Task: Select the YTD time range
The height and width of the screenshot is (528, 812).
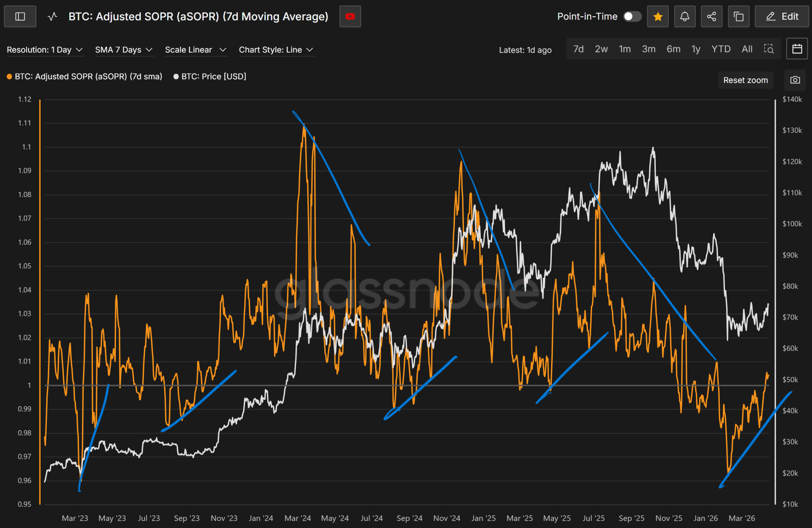Action: tap(720, 49)
